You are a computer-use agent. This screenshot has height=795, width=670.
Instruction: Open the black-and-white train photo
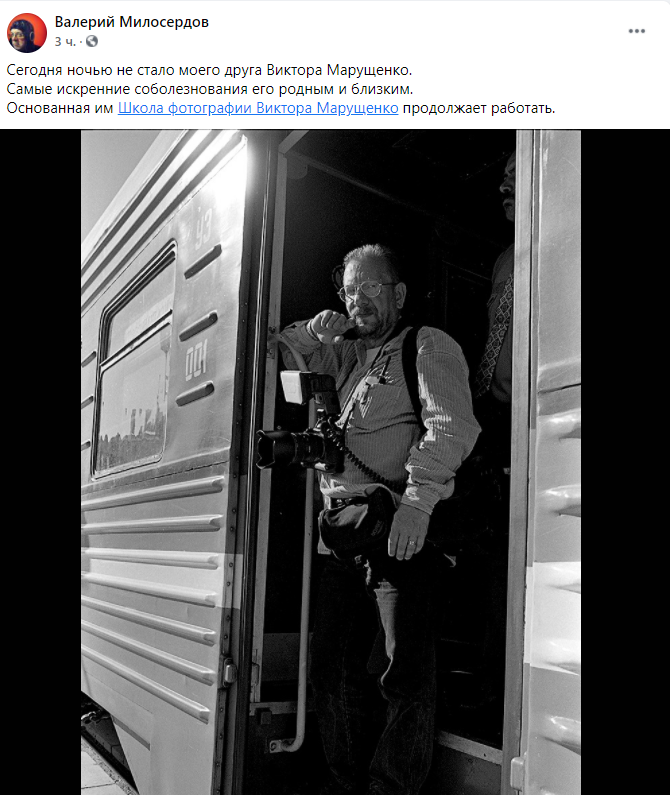pyautogui.click(x=331, y=462)
